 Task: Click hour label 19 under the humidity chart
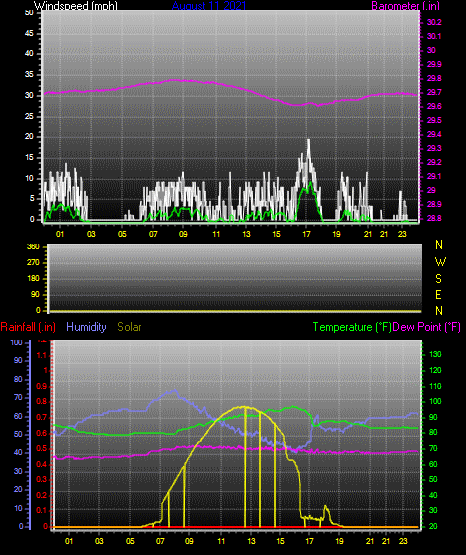coord(339,542)
